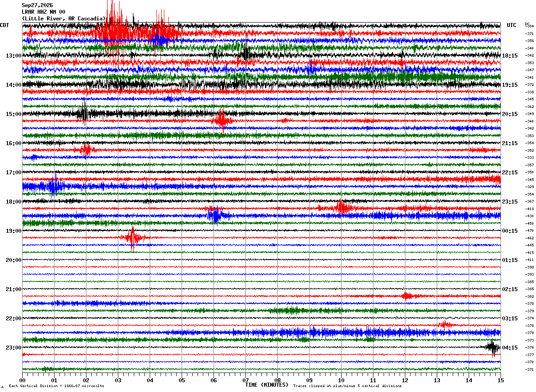536x392 pixels.
Task: Click the blue event burst on the 18:00 row
Action: 215,215
